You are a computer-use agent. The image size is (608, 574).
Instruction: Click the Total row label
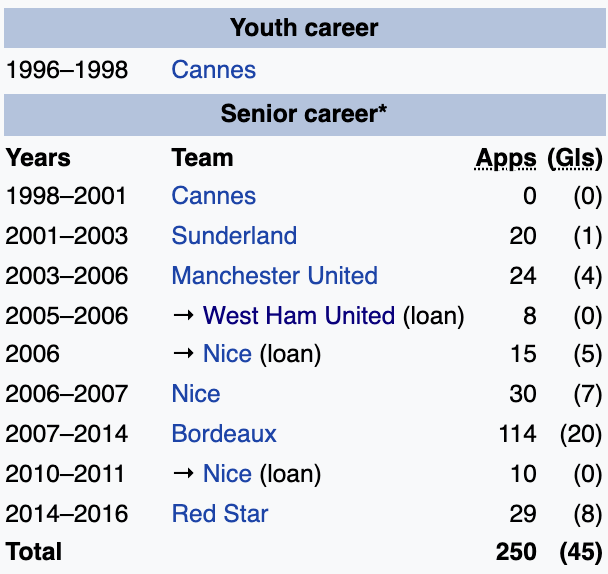[x=34, y=552]
